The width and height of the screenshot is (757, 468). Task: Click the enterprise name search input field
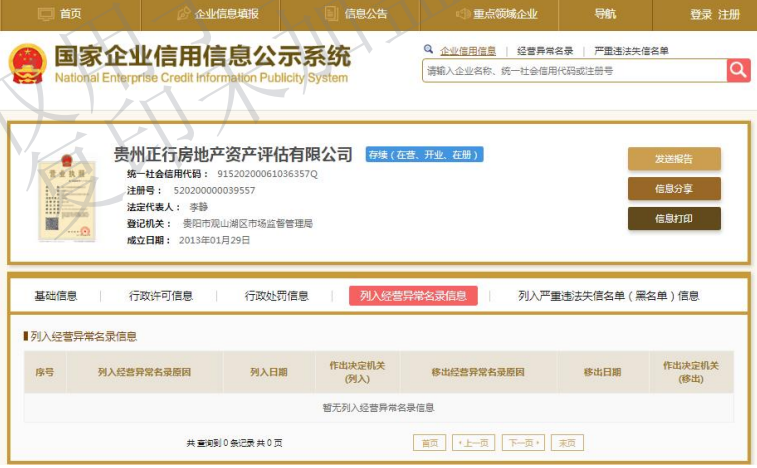click(573, 71)
